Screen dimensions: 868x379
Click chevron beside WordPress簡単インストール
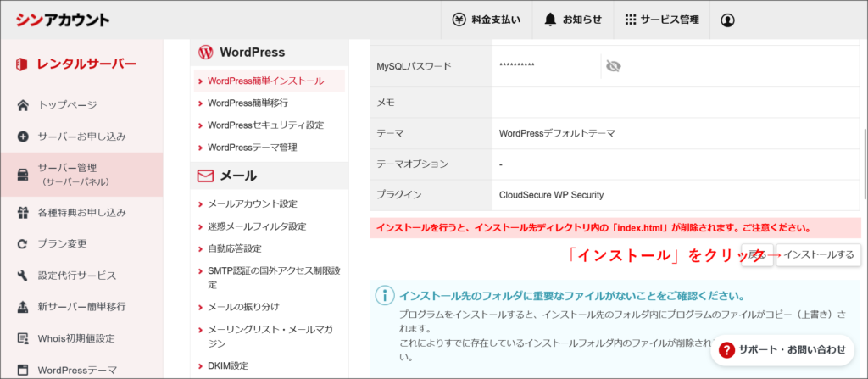(200, 81)
